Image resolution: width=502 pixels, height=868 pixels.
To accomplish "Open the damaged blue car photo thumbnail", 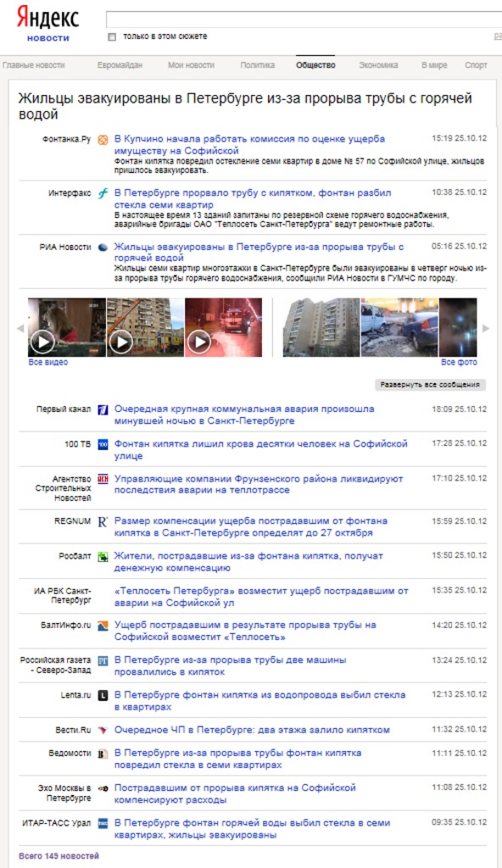I will tap(399, 327).
